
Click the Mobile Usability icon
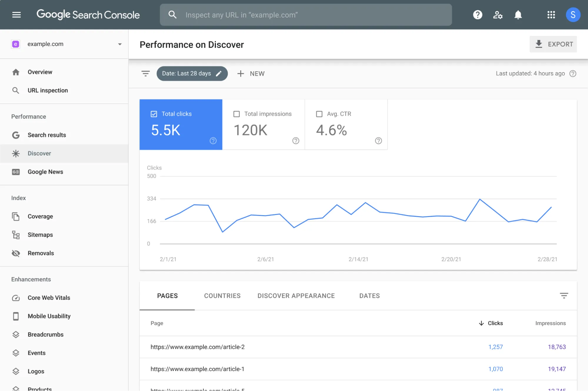tap(15, 316)
